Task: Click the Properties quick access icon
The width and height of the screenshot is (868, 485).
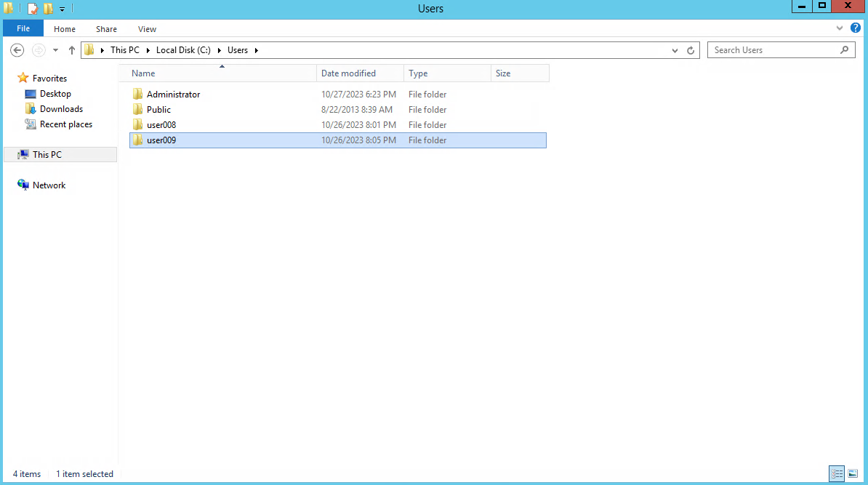Action: point(33,8)
